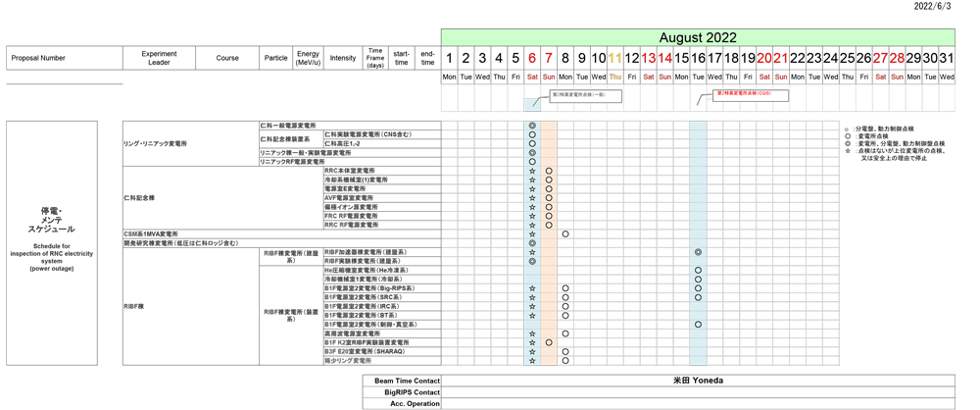Viewport: 980px width, 410px height.
Task: Select the Intensity column header
Action: pyautogui.click(x=343, y=58)
